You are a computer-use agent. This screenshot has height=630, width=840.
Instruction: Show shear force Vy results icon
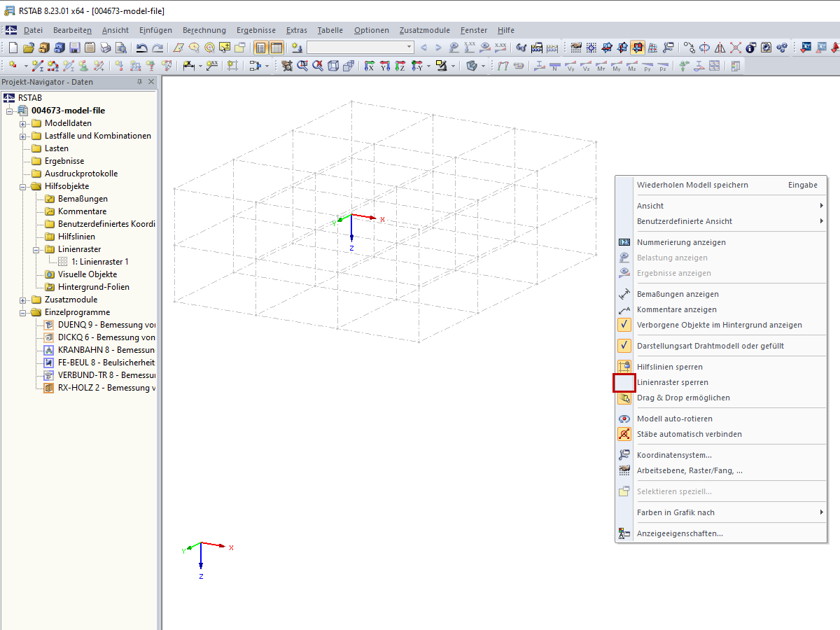click(570, 66)
